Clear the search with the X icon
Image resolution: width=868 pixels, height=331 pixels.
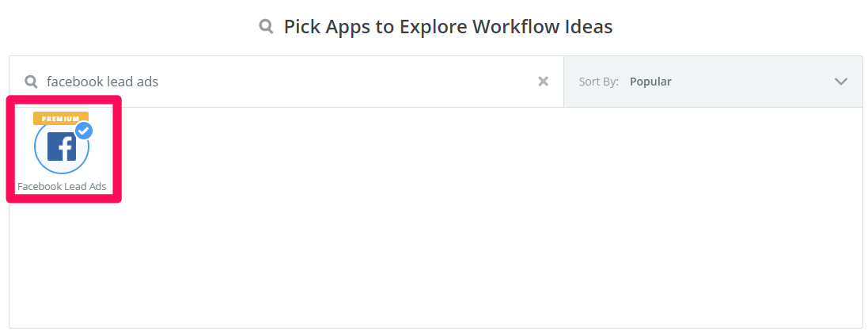click(543, 81)
